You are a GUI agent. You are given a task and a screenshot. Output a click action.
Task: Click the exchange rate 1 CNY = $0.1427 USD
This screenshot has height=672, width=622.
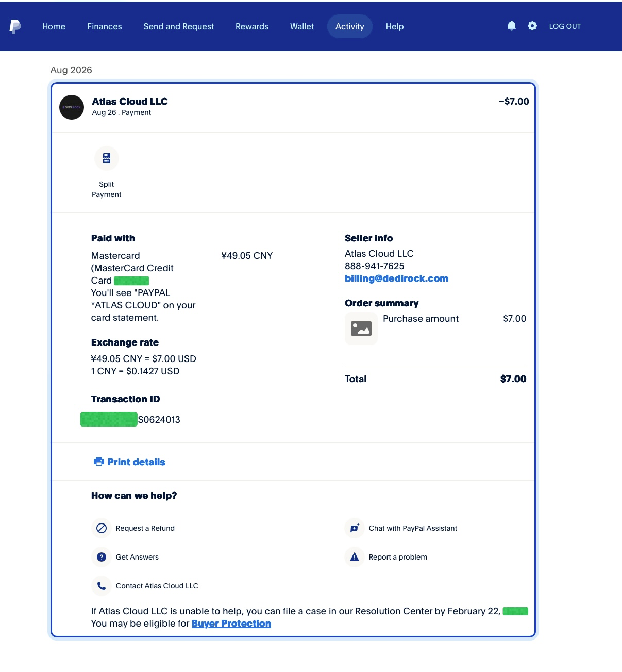click(135, 371)
